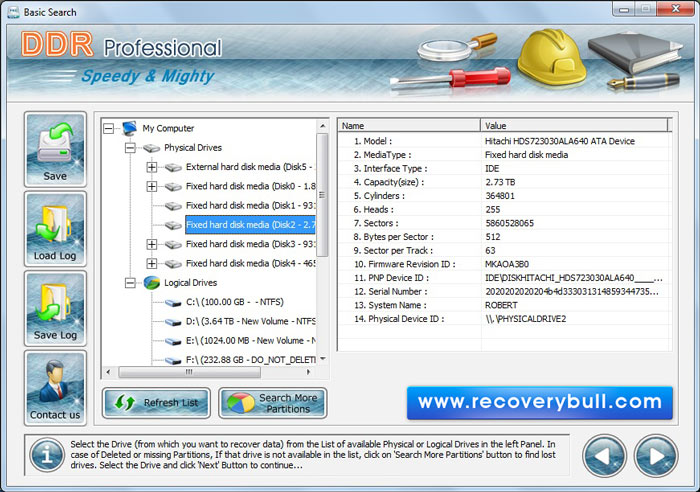This screenshot has width=700, height=492.
Task: Select External hard disk media Disk5
Action: coord(250,167)
